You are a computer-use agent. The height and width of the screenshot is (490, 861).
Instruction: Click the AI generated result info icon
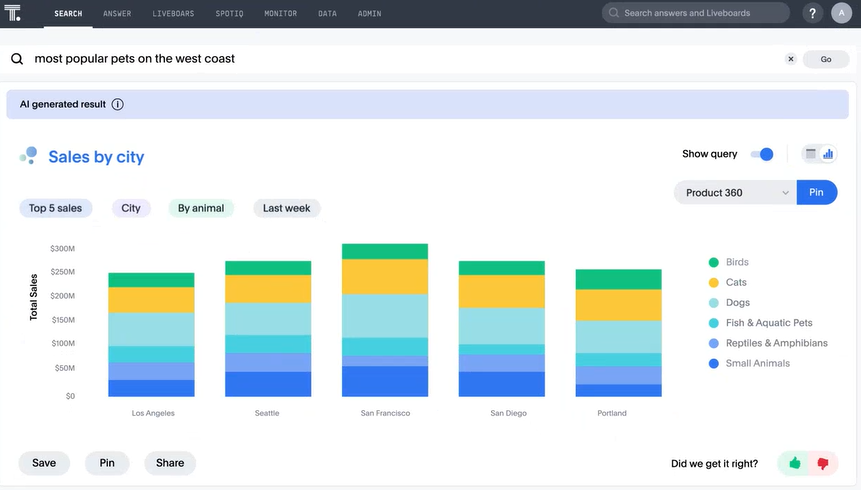[x=117, y=104]
